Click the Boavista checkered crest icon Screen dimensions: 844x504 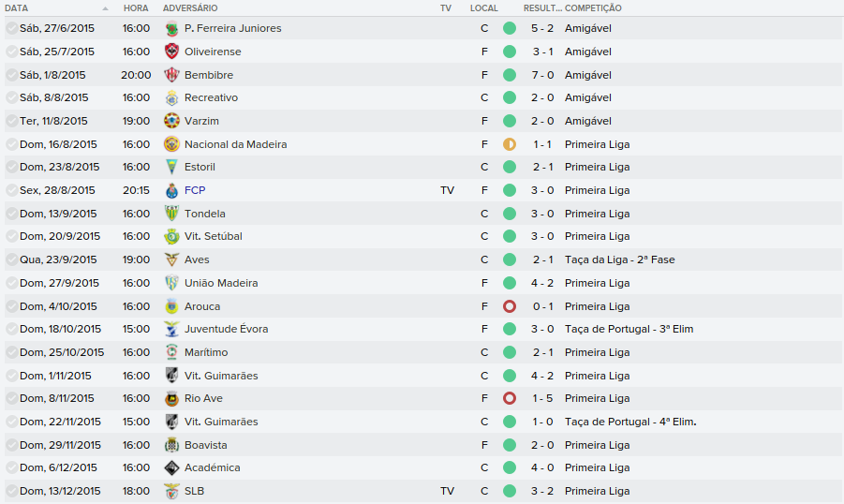pos(171,445)
